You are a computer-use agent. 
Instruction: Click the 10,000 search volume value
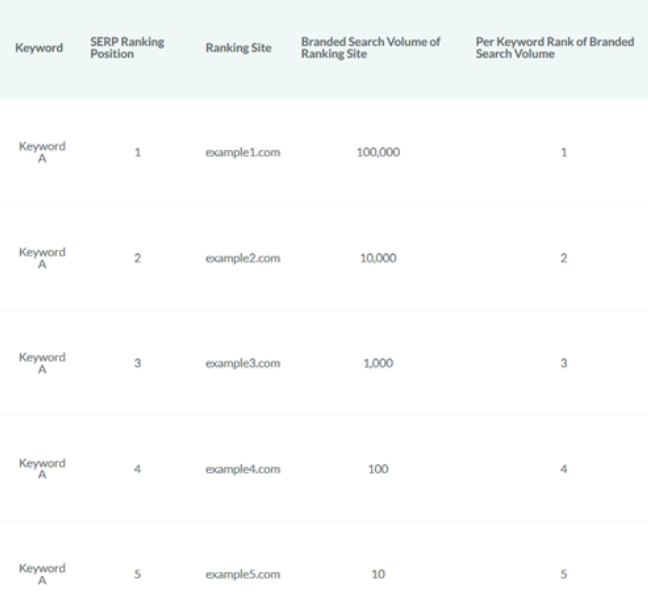tap(378, 258)
